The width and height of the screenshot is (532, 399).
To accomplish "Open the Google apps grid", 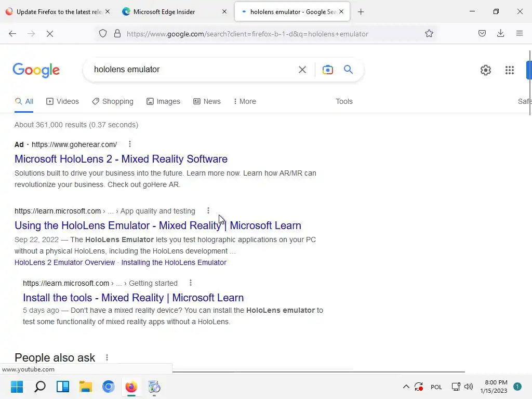I will click(x=509, y=70).
